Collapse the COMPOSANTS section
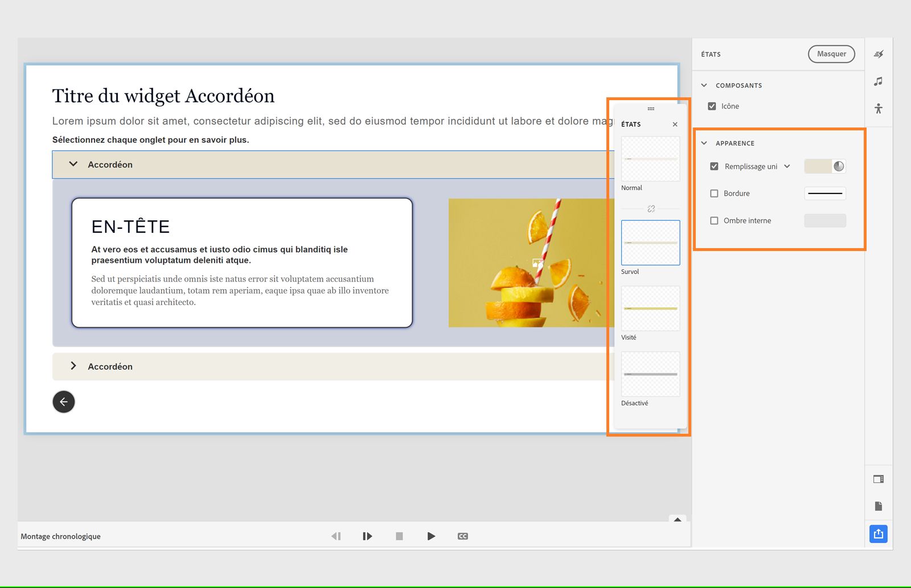Screen dimensions: 911x588 [x=704, y=85]
